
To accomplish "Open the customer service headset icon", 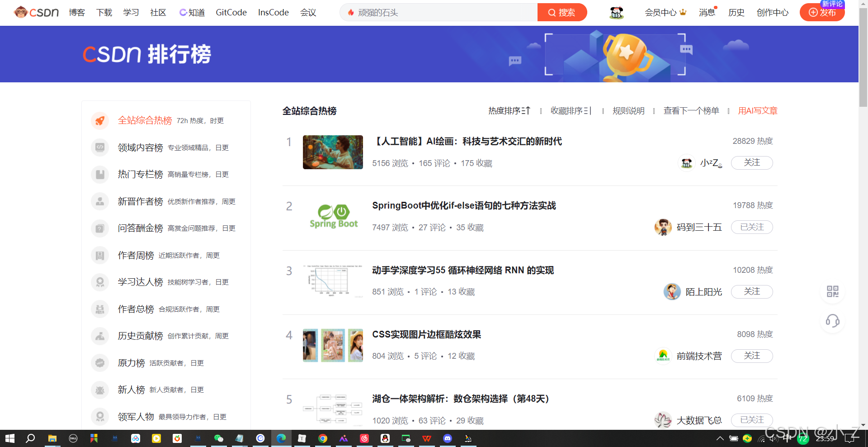I will [x=832, y=321].
